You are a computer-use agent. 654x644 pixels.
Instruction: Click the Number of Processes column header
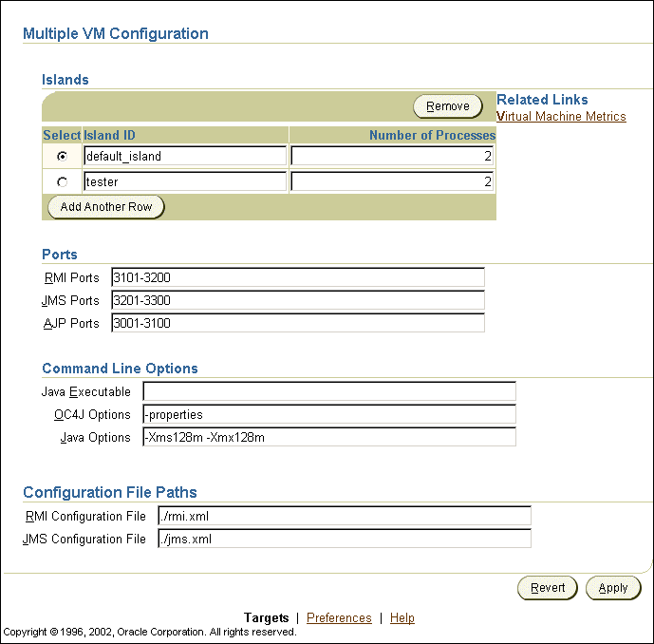(432, 135)
